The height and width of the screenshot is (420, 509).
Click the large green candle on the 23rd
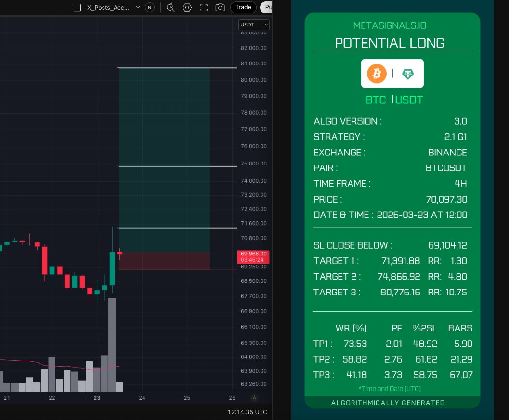(112, 268)
